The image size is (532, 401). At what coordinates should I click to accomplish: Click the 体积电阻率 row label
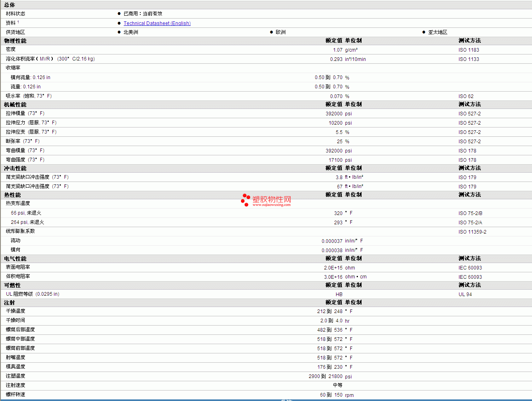[x=18, y=276]
